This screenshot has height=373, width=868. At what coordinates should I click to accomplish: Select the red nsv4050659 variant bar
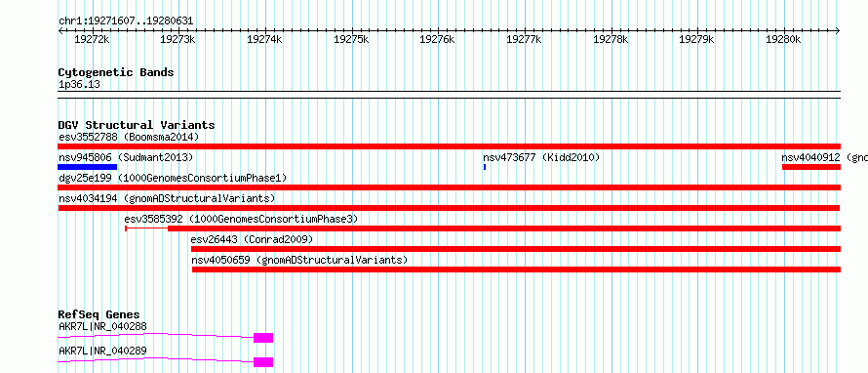pyautogui.click(x=516, y=269)
